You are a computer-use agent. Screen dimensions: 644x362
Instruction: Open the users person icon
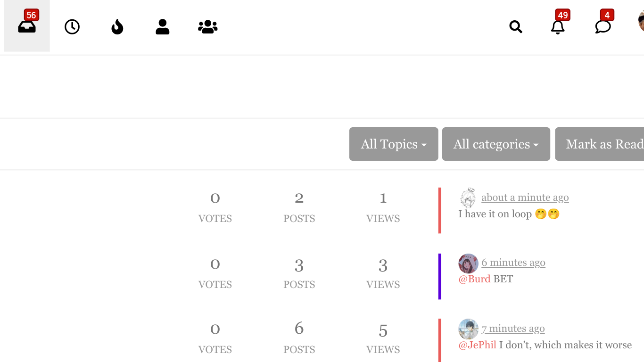click(162, 27)
